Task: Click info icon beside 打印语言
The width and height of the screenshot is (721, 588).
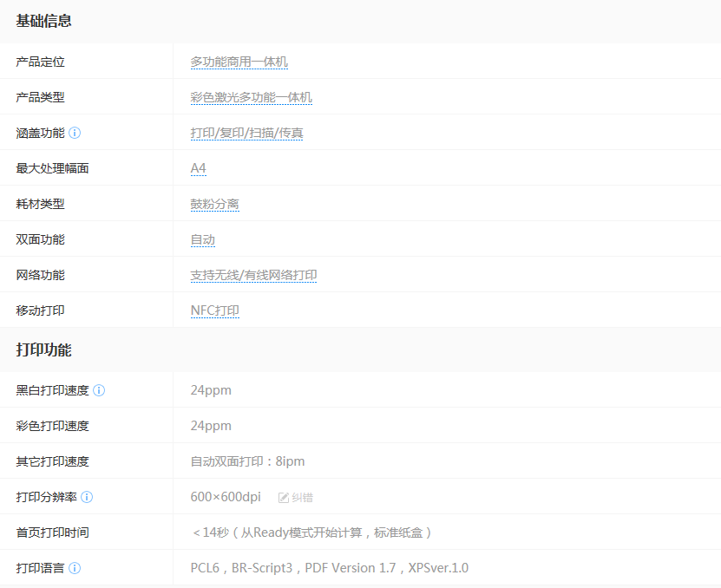Action: click(x=75, y=568)
